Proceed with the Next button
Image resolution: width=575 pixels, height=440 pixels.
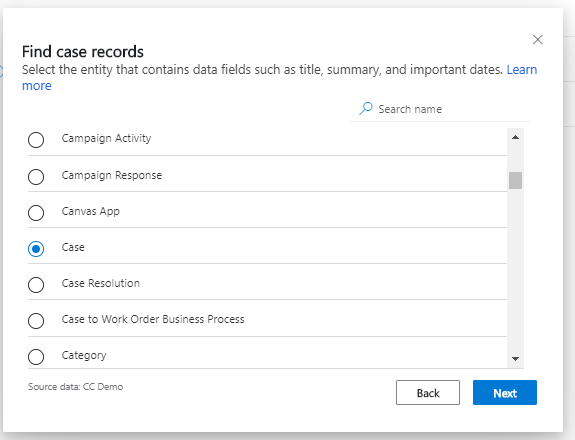(x=505, y=393)
